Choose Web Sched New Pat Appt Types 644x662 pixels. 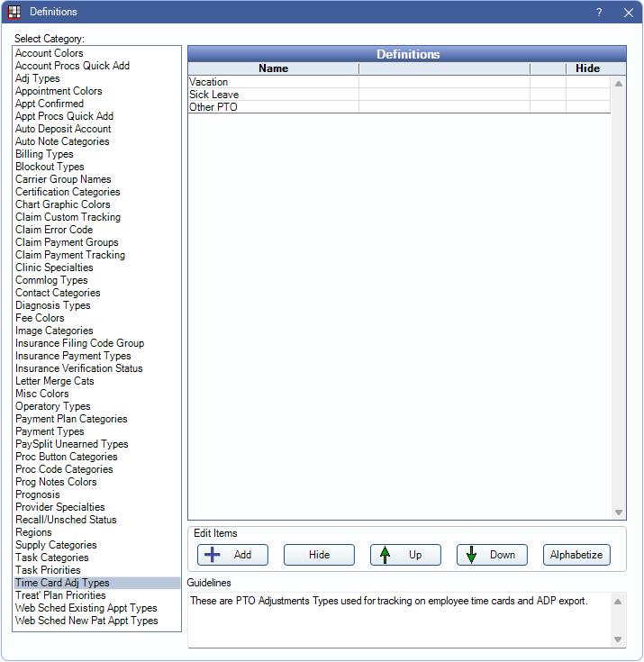(x=86, y=621)
